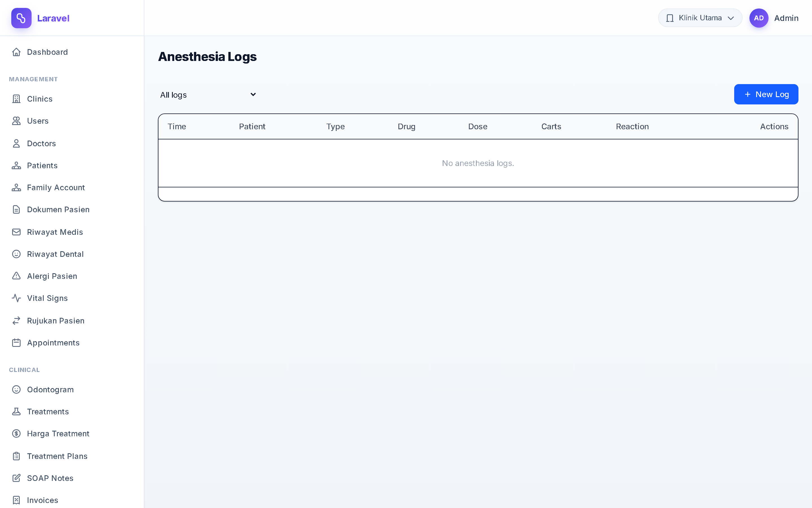Click the CLINICAL section label
Image resolution: width=812 pixels, height=508 pixels.
coord(24,370)
